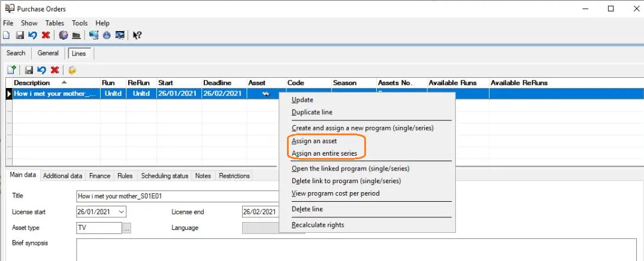Screen dimensions: 644x261
Task: Save line using Lines toolbar floppy icon
Action: pos(28,70)
